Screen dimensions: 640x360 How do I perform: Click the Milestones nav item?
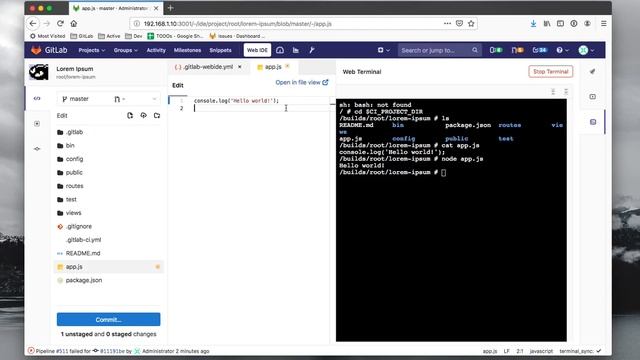pos(187,50)
